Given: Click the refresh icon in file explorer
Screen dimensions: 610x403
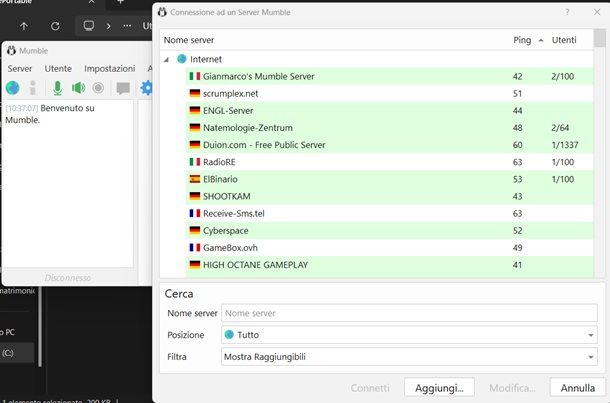Looking at the screenshot, I should coord(55,26).
